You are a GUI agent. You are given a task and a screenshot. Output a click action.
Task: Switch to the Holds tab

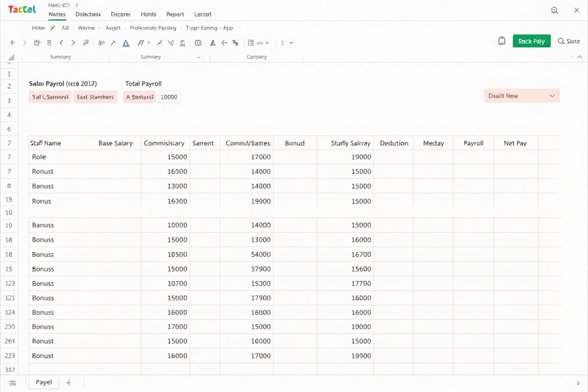pyautogui.click(x=148, y=15)
